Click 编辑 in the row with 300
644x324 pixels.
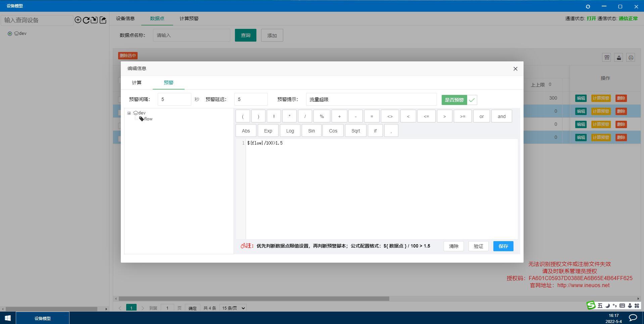(581, 98)
